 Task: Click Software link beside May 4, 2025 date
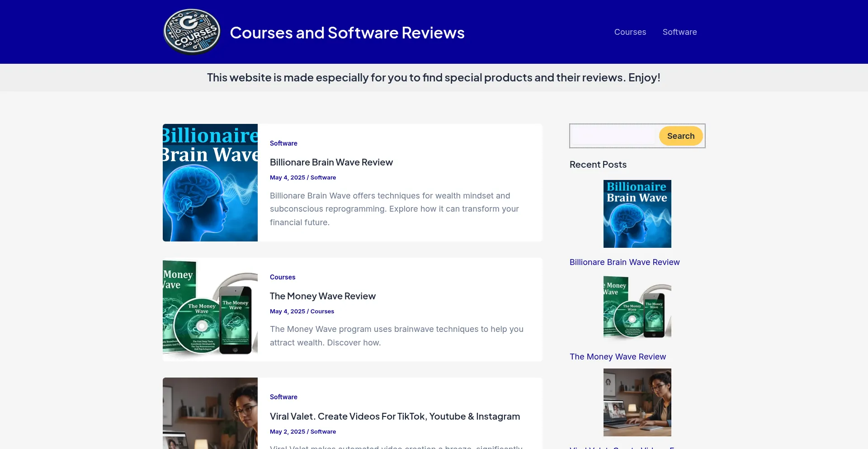tap(323, 178)
